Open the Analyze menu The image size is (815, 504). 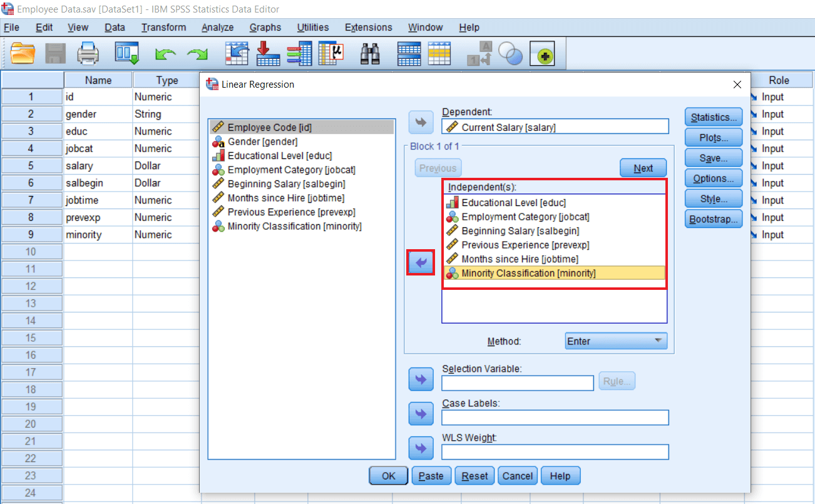[x=217, y=28]
